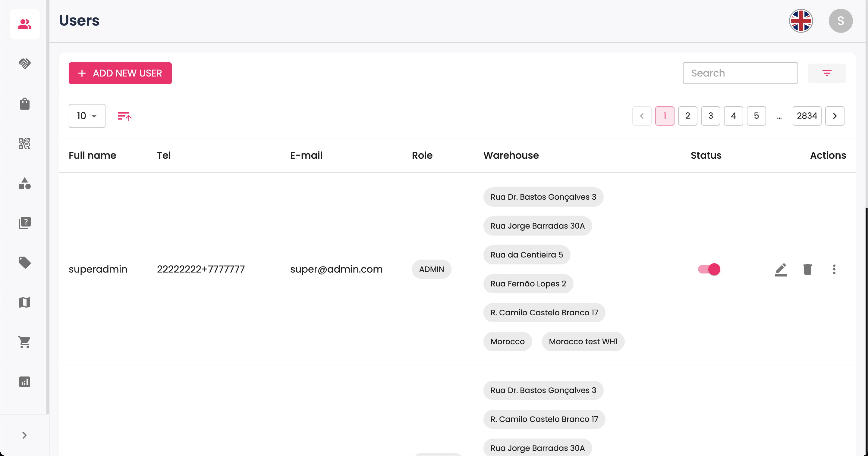The width and height of the screenshot is (868, 456).
Task: Click the Add New User button
Action: pos(120,73)
